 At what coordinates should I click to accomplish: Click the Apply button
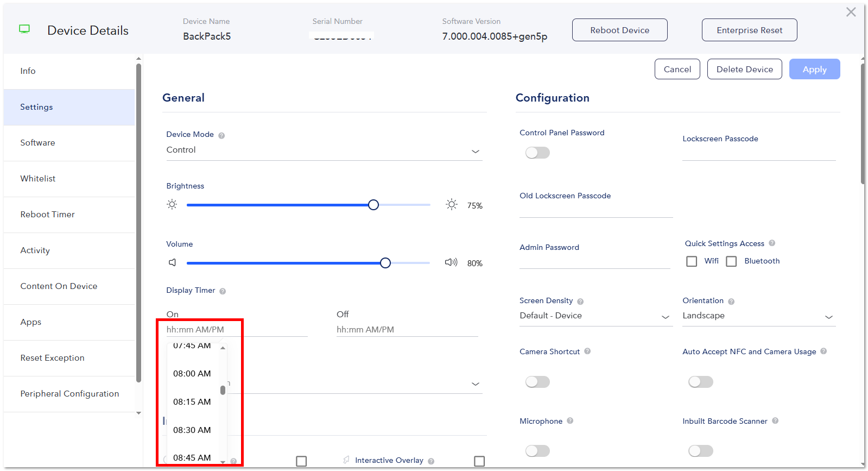click(x=814, y=69)
